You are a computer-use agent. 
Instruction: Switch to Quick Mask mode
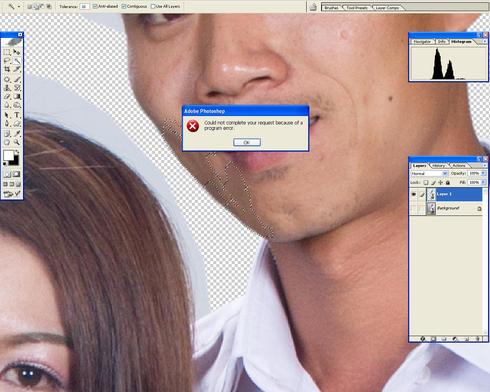coord(17,174)
